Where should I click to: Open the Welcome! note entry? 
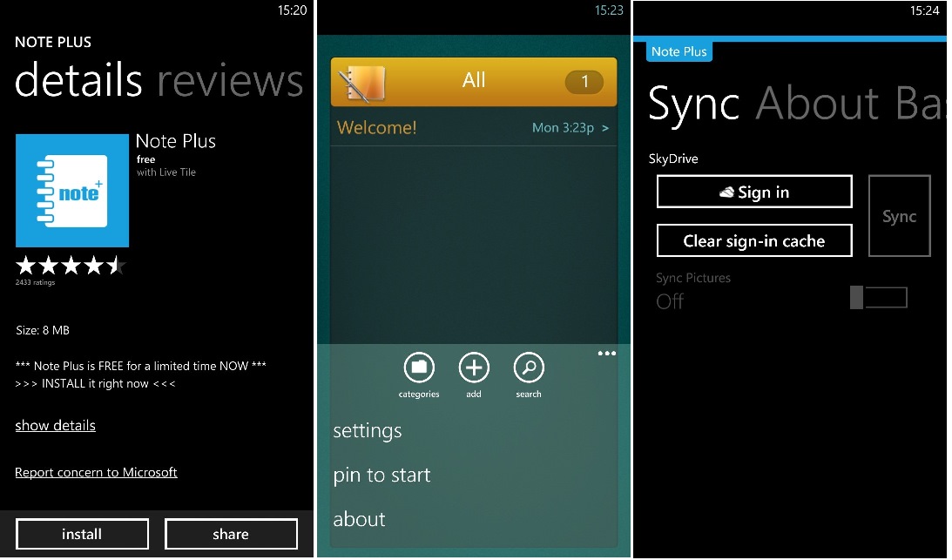tap(474, 127)
